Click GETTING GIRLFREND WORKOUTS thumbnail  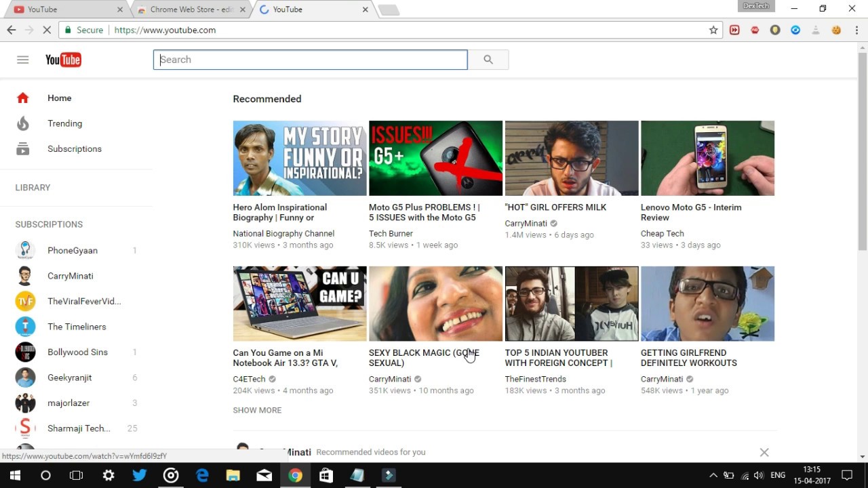click(707, 304)
